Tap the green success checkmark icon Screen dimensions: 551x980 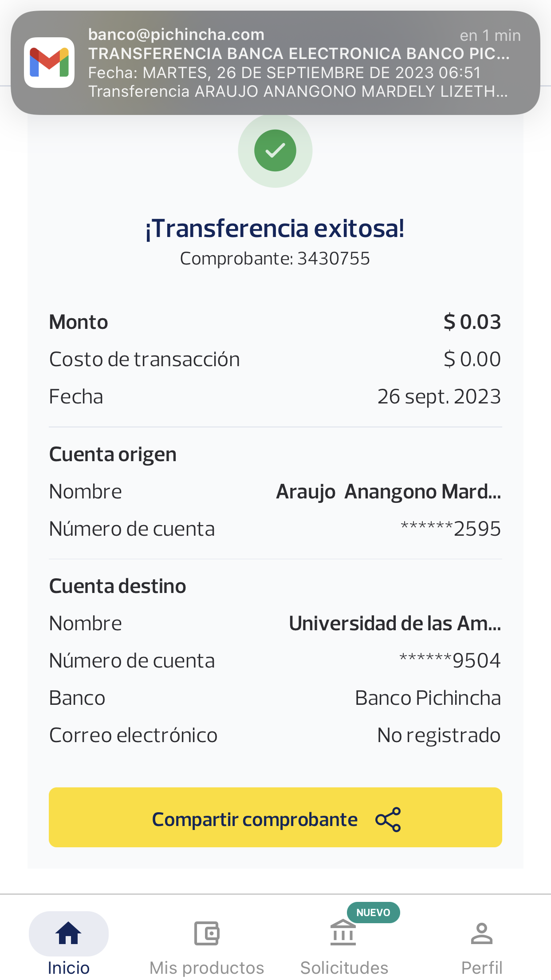pos(275,150)
